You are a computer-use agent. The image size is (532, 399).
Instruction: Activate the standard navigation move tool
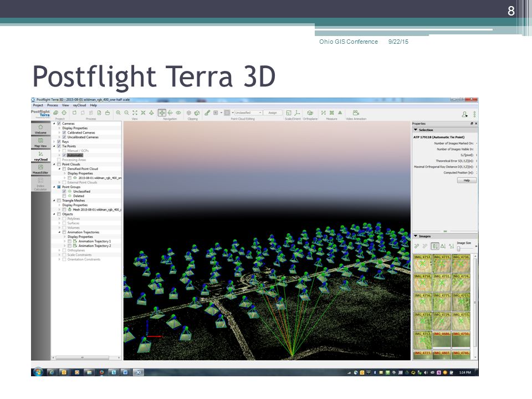(162, 112)
